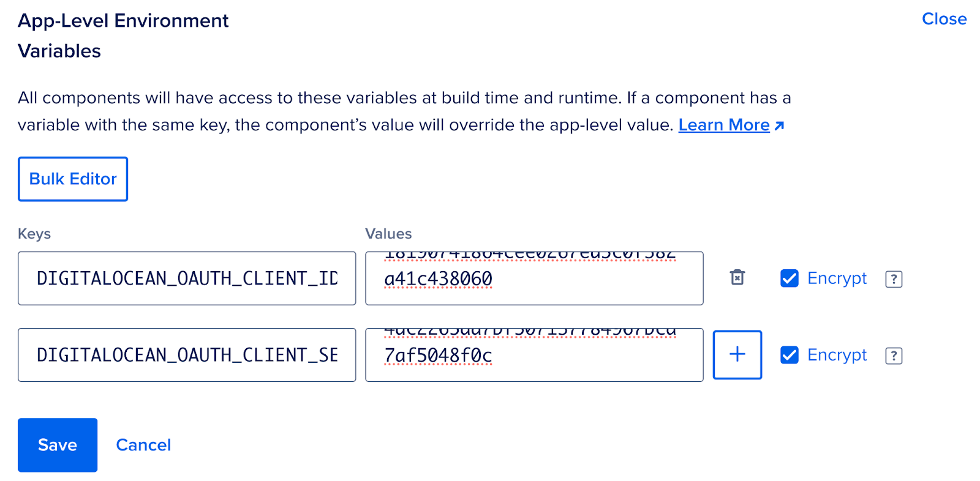This screenshot has width=980, height=481.
Task: Delete the DIGITALOCEAN_OAUTH_CLIENT_ID variable
Action: click(x=737, y=278)
